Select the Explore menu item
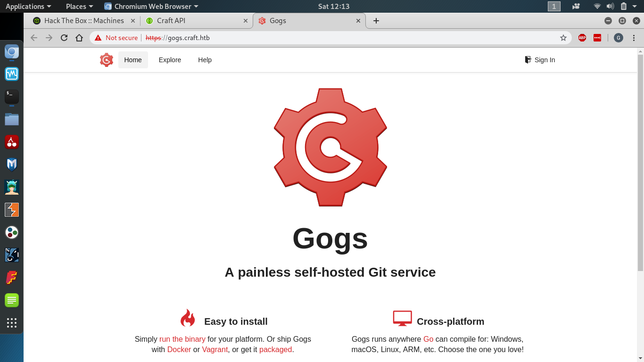 tap(169, 60)
